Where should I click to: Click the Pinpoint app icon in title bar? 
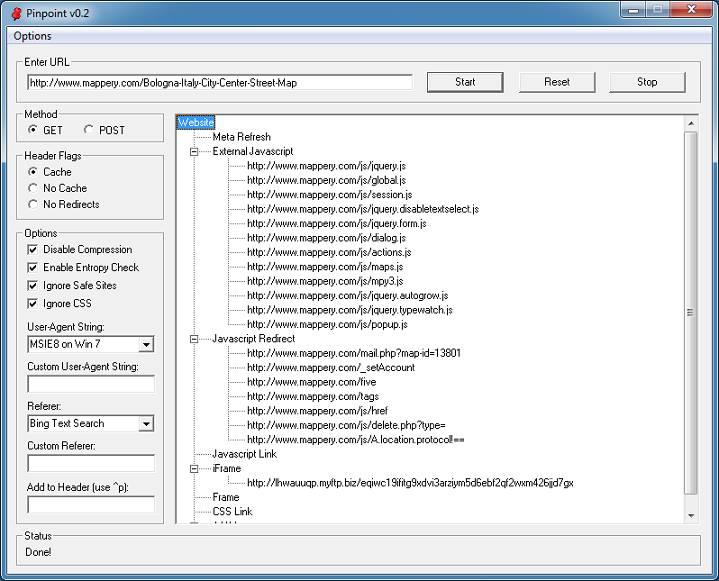tap(15, 13)
